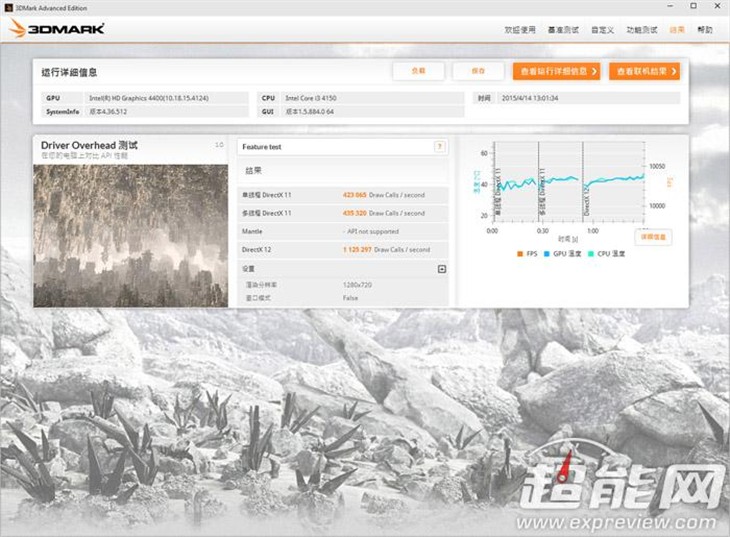Select the single-thread DirectX 11 result row
Screen dimensions: 730x537
pyautogui.click(x=343, y=195)
